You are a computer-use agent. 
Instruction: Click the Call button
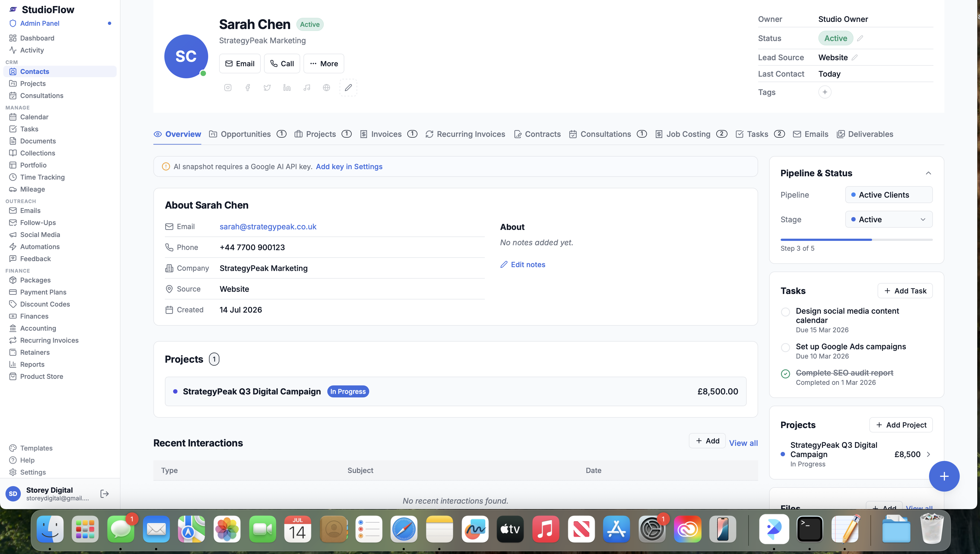click(x=282, y=64)
